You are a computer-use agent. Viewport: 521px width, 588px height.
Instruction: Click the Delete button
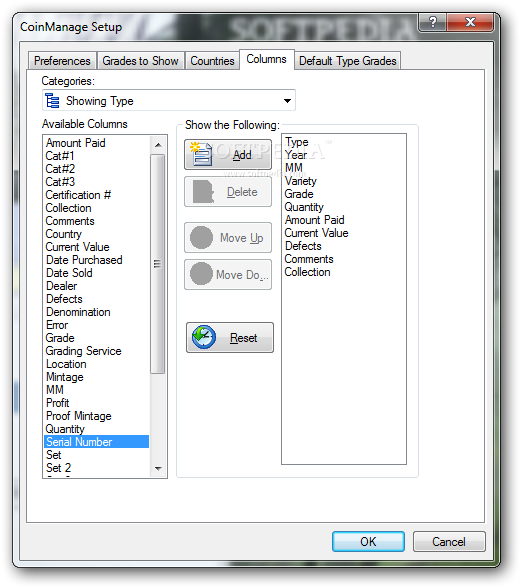pyautogui.click(x=228, y=192)
